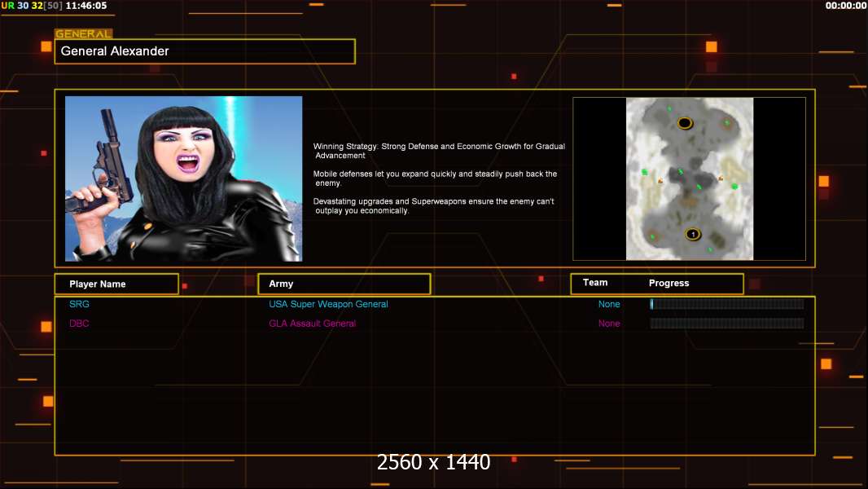Click the Winning Strategy description text
The height and width of the screenshot is (489, 868).
[439, 151]
